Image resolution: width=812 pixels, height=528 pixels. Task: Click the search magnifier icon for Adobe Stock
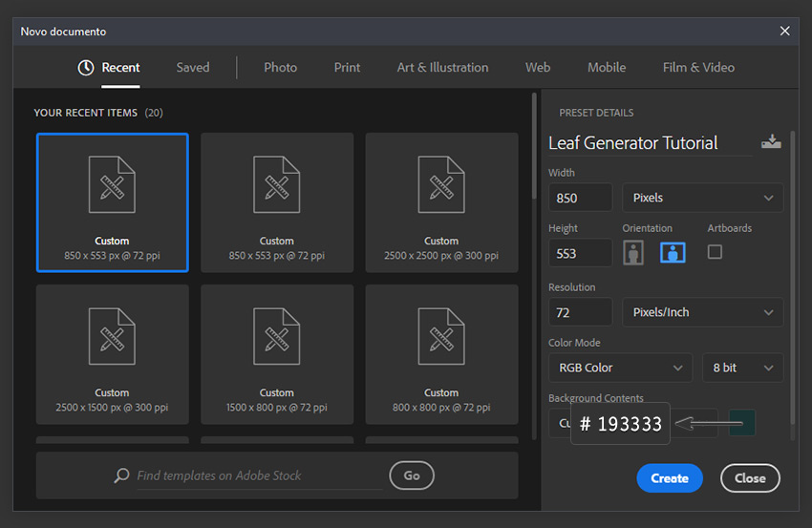(121, 475)
